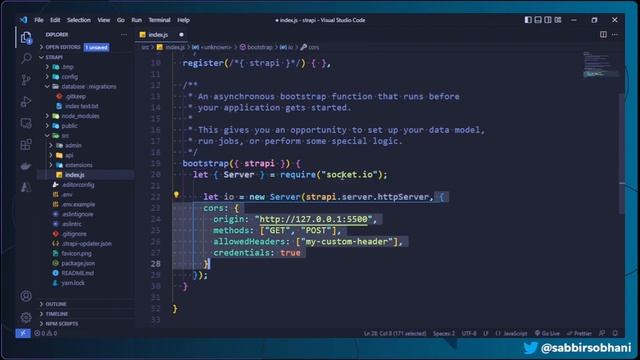Open Explorer Views and More Actions ellipsis
This screenshot has height=360, width=640.
point(124,35)
